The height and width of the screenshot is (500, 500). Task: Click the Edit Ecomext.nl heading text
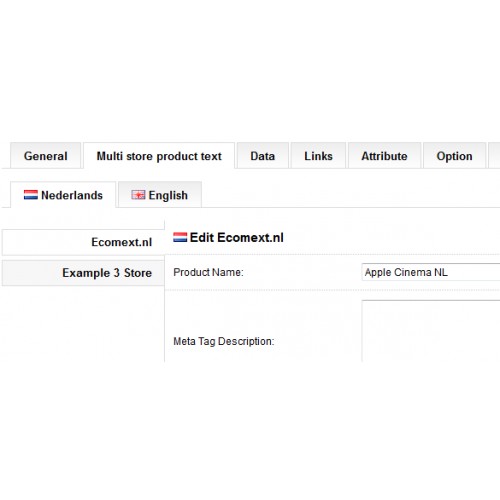tap(237, 238)
